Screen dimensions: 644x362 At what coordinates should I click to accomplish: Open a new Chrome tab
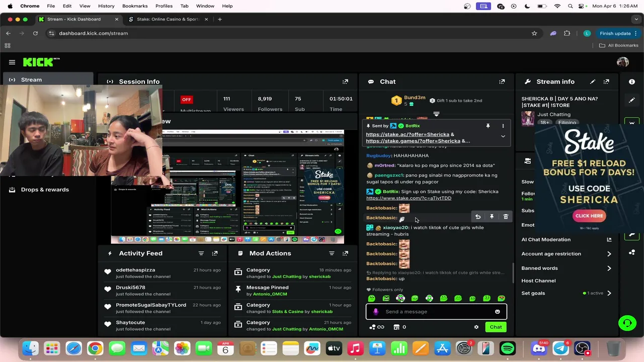(x=220, y=19)
